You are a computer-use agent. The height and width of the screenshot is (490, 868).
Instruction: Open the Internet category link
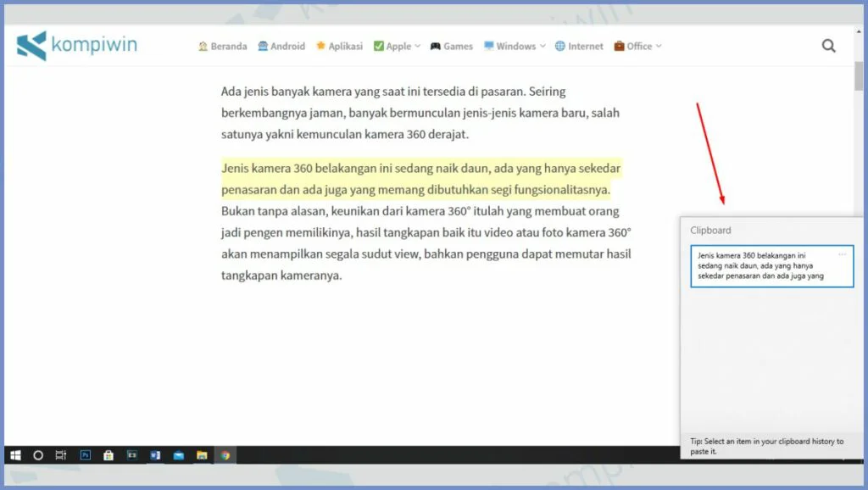click(579, 47)
